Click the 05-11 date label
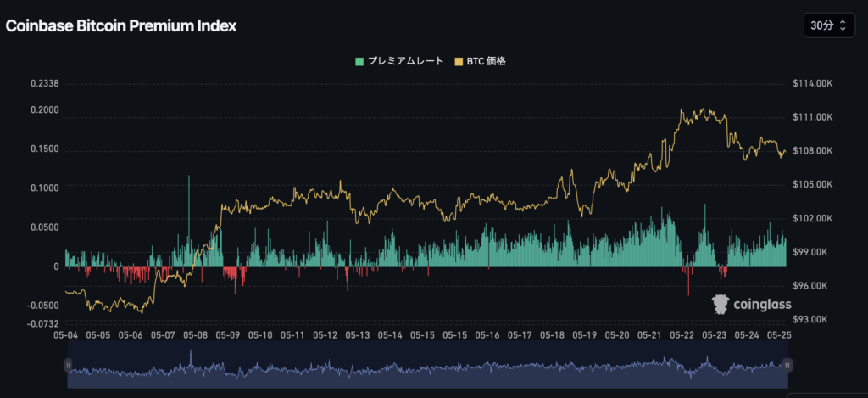868x398 pixels. point(292,335)
